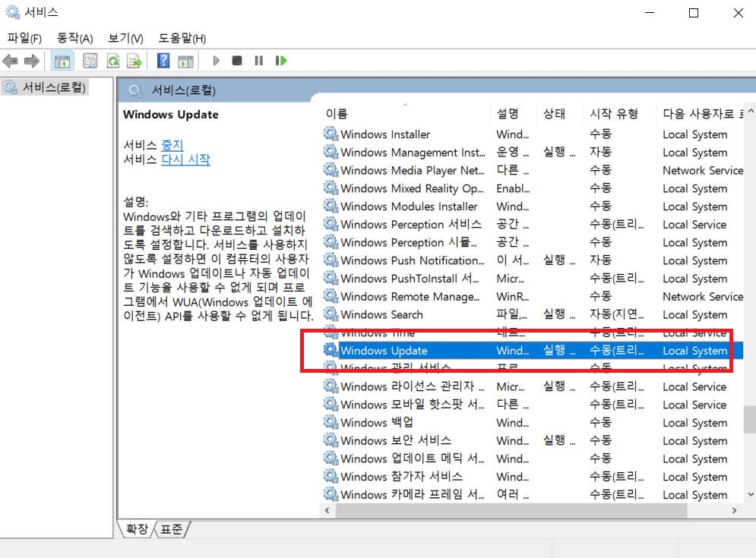Toggle the Show/Hide console tree icon
756x558 pixels.
click(62, 61)
